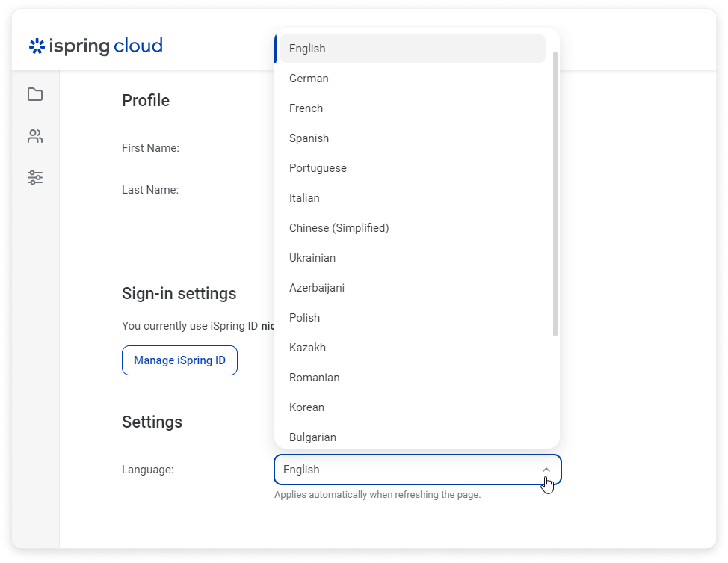Image resolution: width=728 pixels, height=563 pixels.
Task: Select Azerbaijani language option
Action: (413, 288)
